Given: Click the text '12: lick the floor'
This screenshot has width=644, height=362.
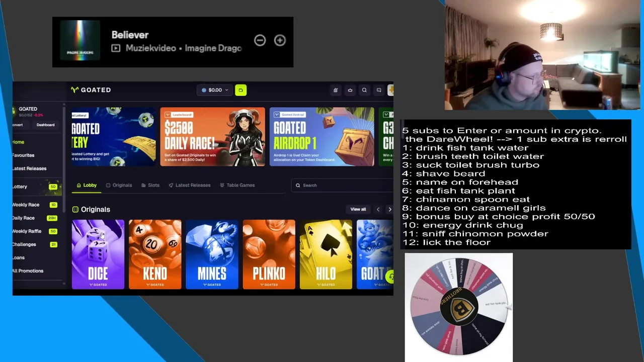Looking at the screenshot, I should pyautogui.click(x=446, y=242).
